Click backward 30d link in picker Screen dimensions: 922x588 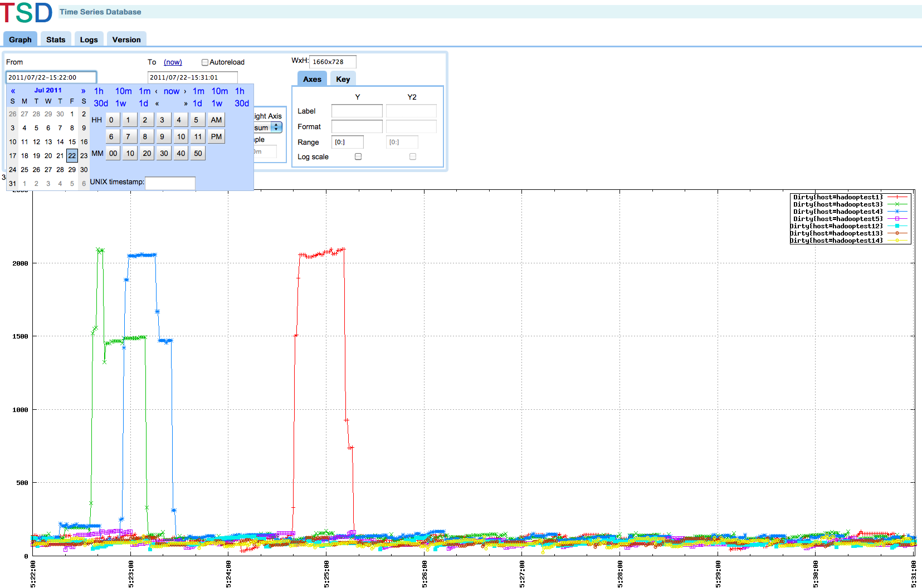pos(101,104)
